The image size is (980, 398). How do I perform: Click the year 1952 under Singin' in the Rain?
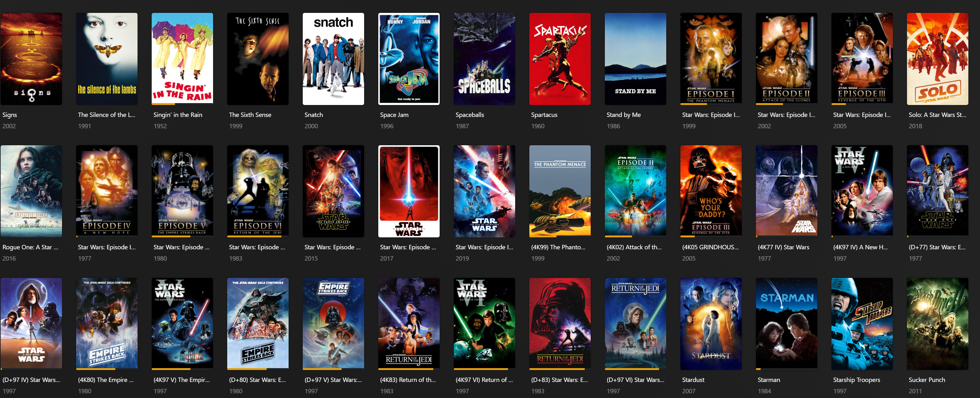tap(160, 126)
